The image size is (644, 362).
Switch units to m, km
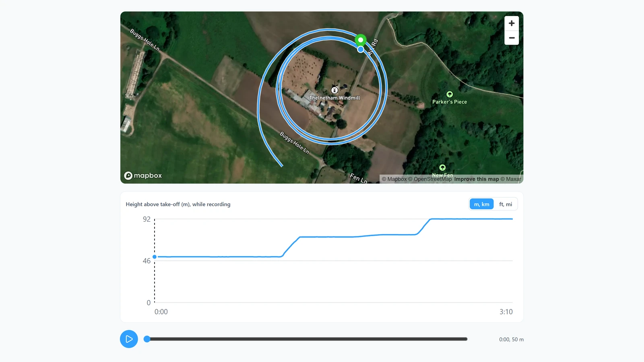(x=481, y=204)
